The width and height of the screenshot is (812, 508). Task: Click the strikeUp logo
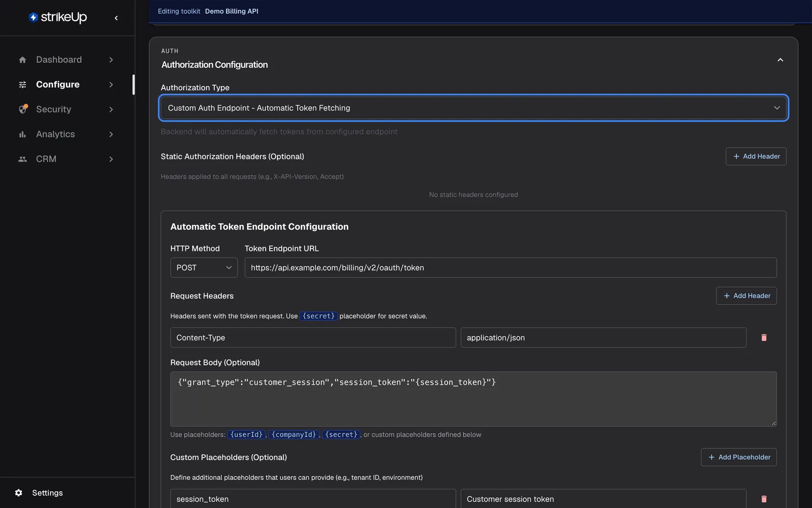[58, 17]
